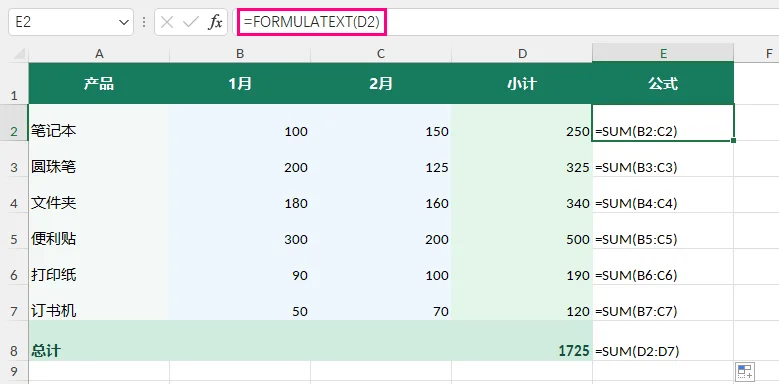The image size is (779, 384).
Task: Select the subtotal cell 250
Action: coord(522,123)
